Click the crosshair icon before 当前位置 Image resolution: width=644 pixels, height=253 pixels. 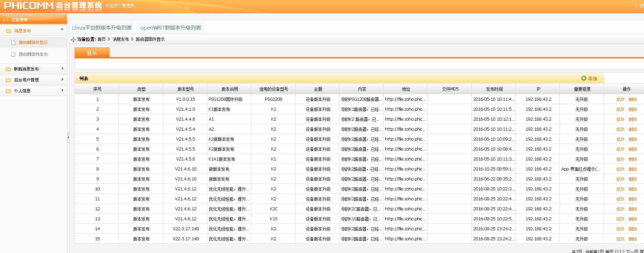click(x=73, y=40)
